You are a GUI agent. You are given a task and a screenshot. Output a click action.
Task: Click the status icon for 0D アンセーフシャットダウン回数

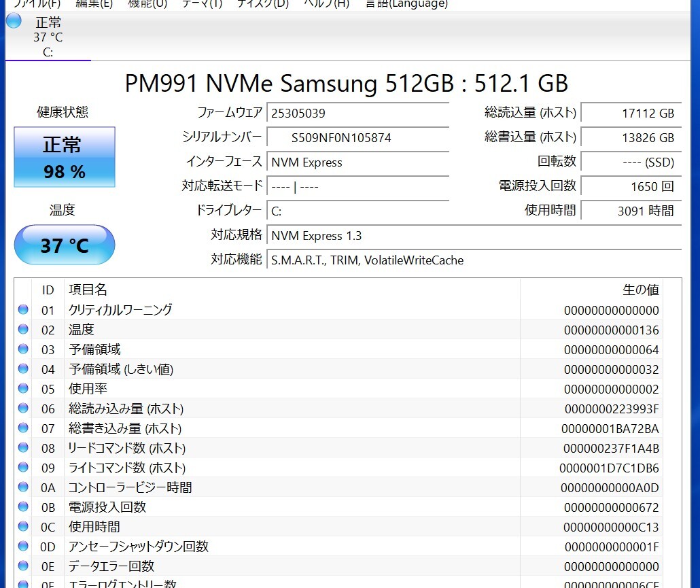pyautogui.click(x=23, y=546)
